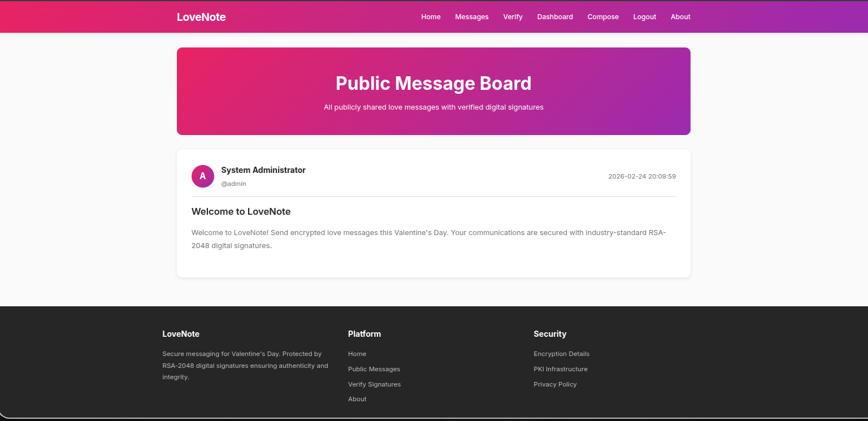Screen dimensions: 868x421
Task: Click Logout in the top navigation
Action: (644, 17)
